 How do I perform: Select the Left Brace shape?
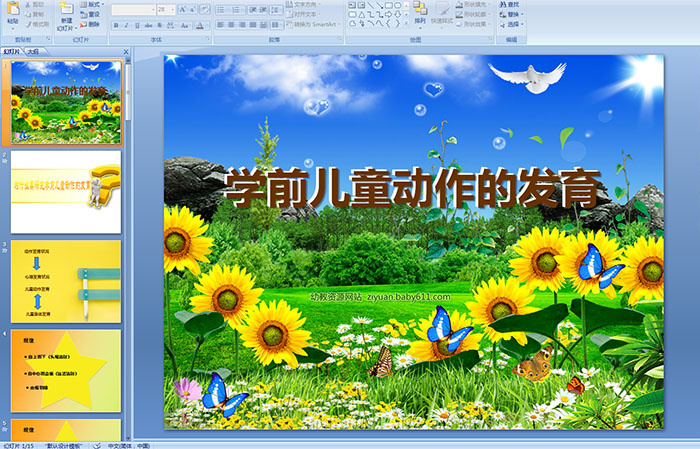pos(388,23)
